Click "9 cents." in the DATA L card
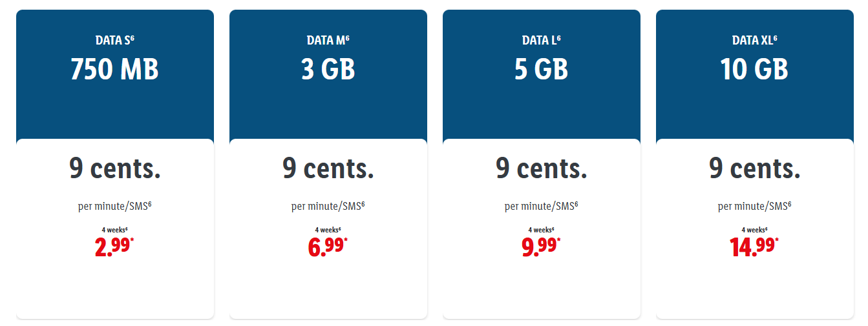Viewport: 868px width, 326px height. click(x=541, y=168)
